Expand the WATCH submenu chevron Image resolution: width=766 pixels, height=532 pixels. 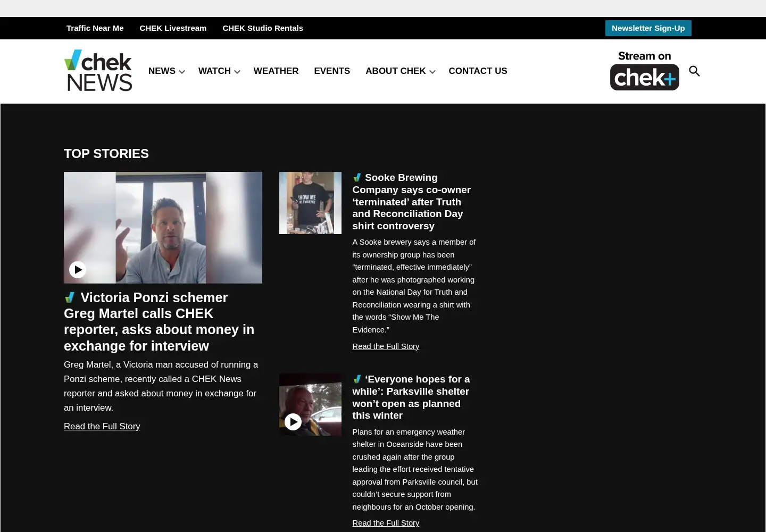237,71
